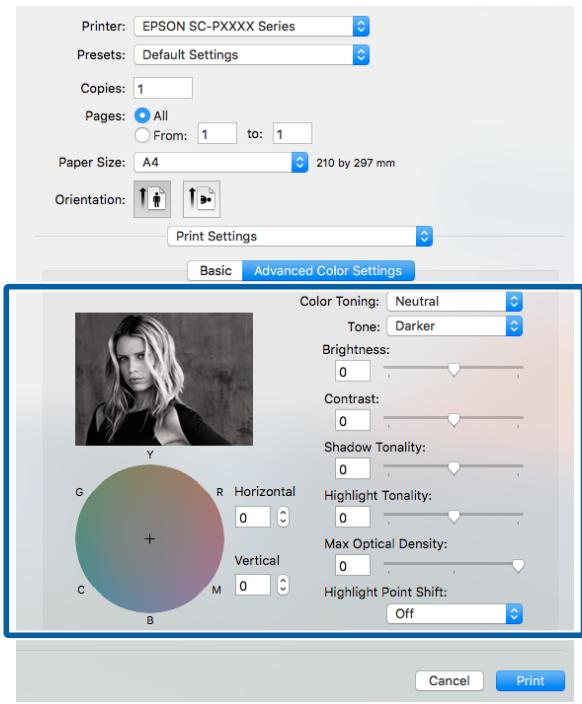
Task: Open the Printer dropdown
Action: point(251,26)
